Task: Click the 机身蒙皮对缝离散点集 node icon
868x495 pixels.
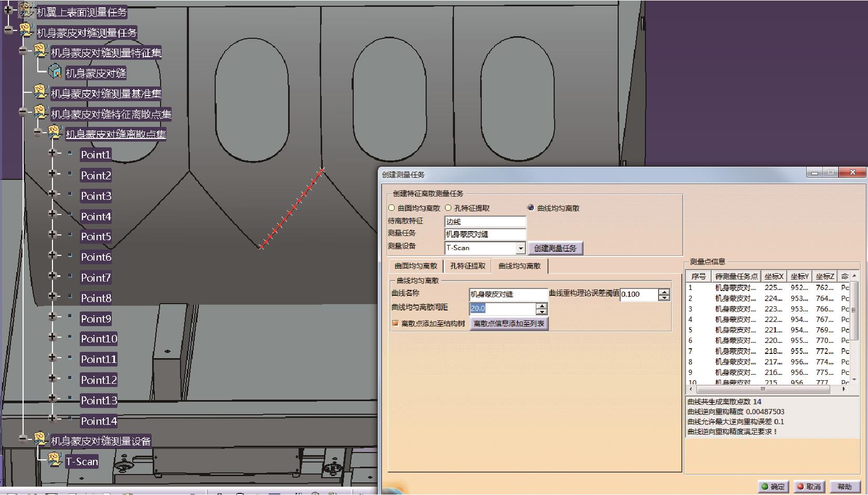Action: point(56,133)
